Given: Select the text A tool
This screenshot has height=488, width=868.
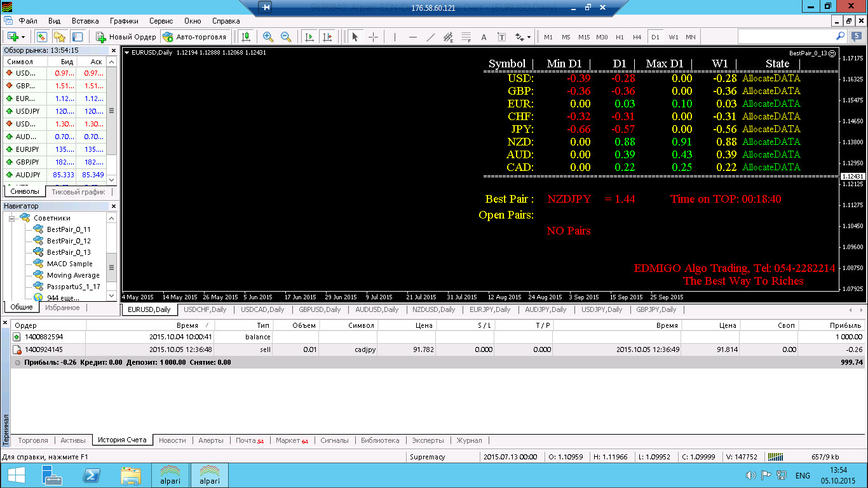Looking at the screenshot, I should click(x=484, y=37).
